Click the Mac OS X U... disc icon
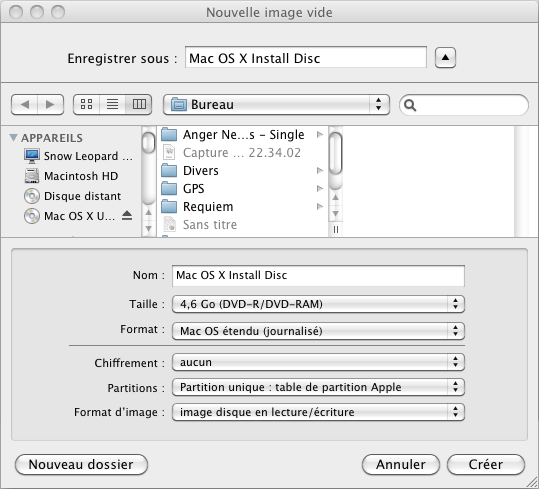The image size is (539, 489). click(x=32, y=216)
